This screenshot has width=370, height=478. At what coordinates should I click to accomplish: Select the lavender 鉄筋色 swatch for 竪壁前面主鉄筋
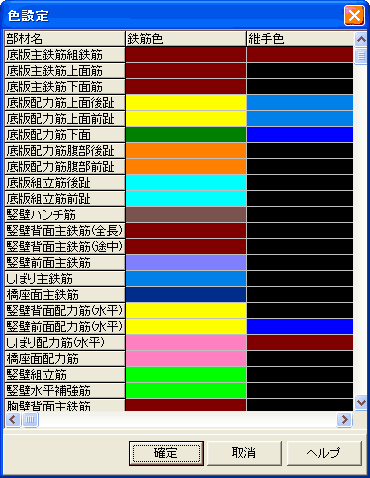click(x=186, y=263)
